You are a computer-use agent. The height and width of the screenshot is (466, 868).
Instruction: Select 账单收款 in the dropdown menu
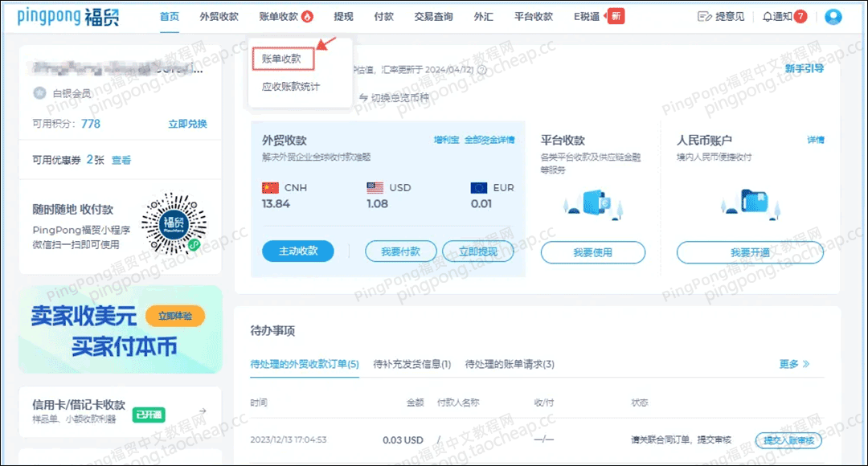[283, 59]
